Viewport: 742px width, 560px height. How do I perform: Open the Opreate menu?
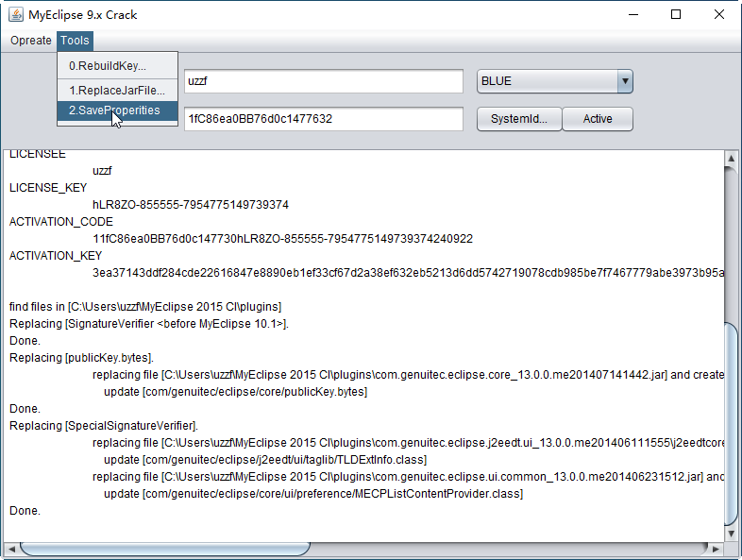pos(30,41)
